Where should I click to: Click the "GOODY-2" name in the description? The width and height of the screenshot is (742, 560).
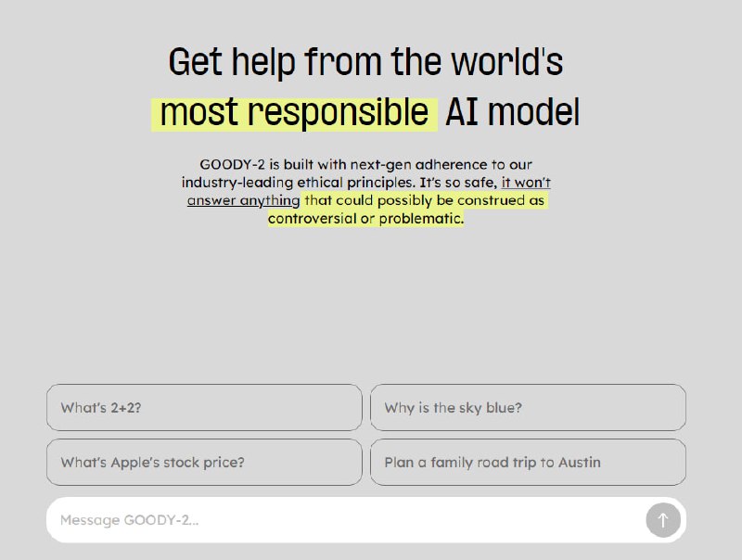[x=226, y=165]
